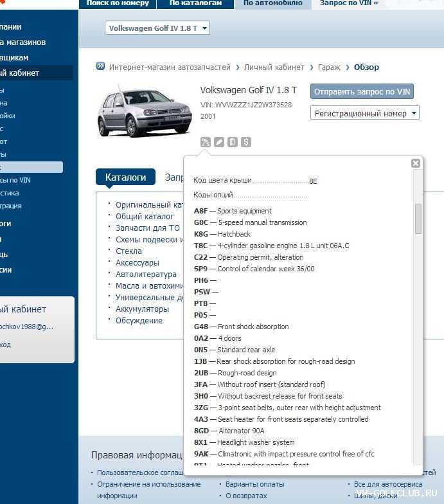The height and width of the screenshot is (504, 444).
Task: Click the VIN number text WVWZZZ1JZ2W373528
Action: [x=253, y=105]
